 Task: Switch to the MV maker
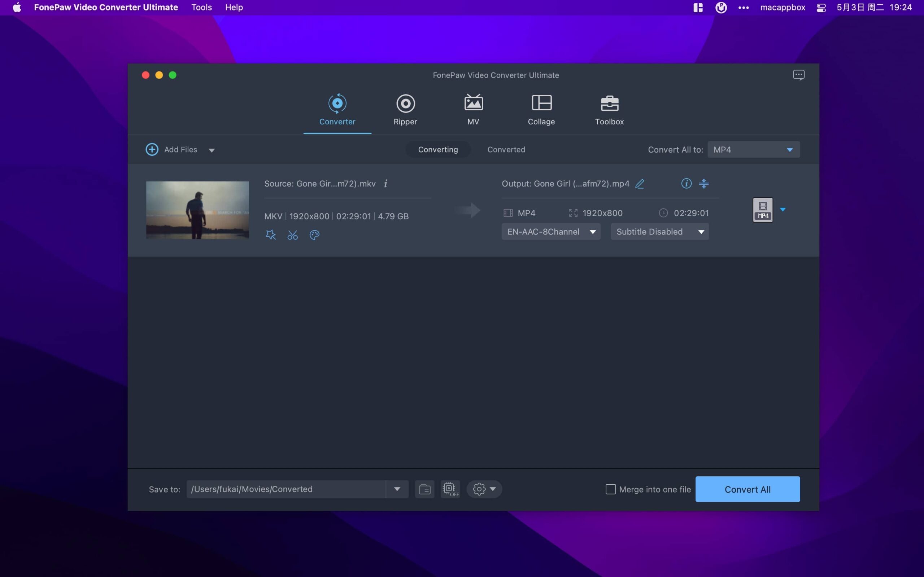tap(473, 110)
